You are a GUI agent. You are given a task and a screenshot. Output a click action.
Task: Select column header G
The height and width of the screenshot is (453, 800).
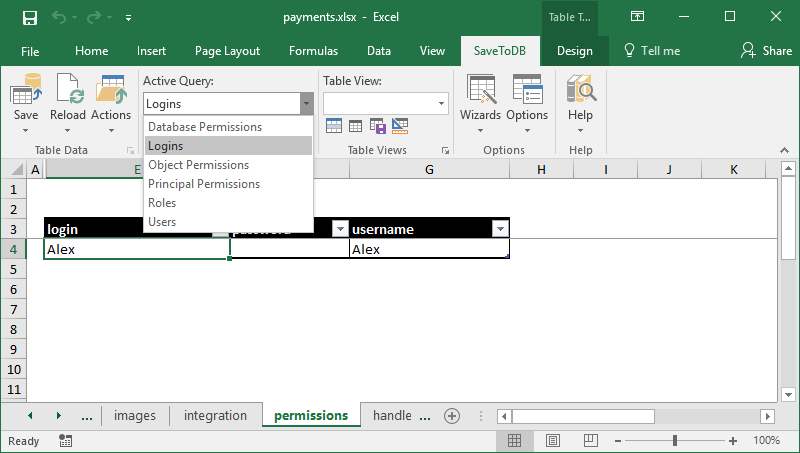(x=429, y=169)
